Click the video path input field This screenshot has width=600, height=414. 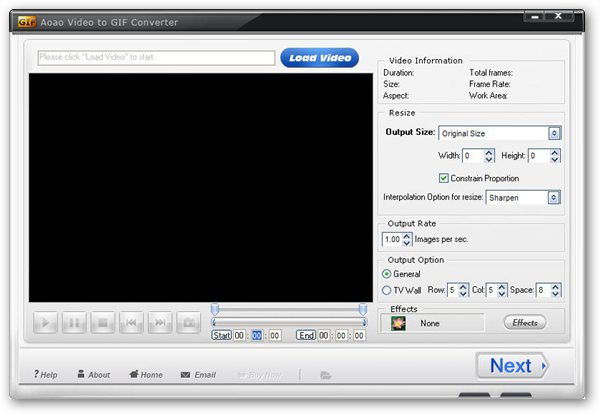[156, 58]
